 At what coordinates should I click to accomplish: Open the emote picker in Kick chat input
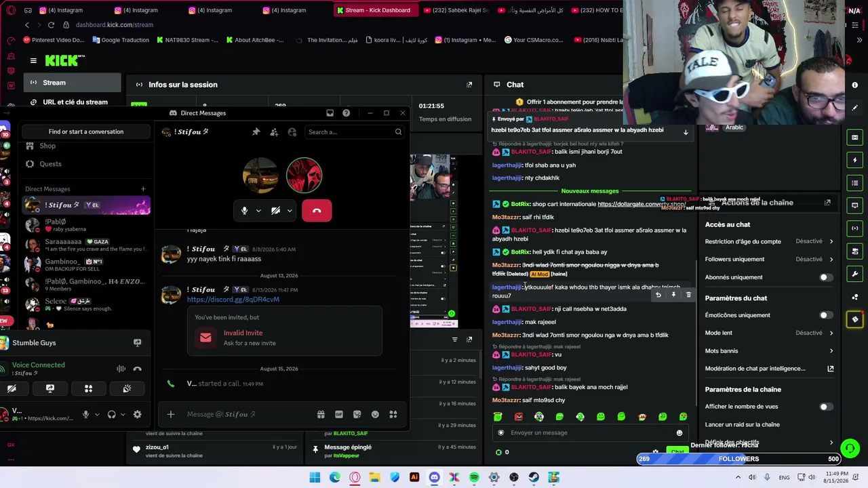679,433
